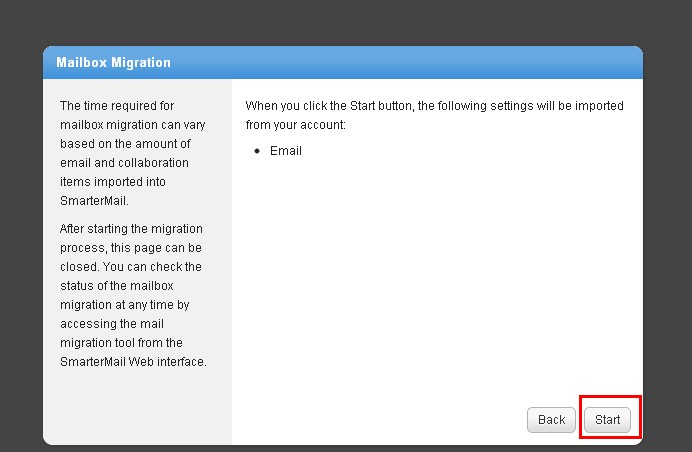Click the "from your account:" text line
Screen dimensions: 692x452
(295, 125)
